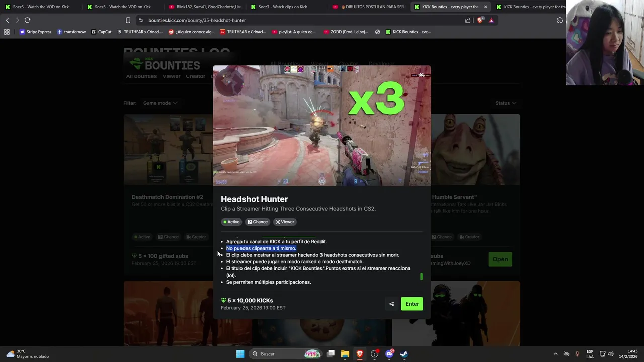Screen dimensions: 644x362
Task: Click the Headshot Hunter title text
Action: click(x=254, y=199)
